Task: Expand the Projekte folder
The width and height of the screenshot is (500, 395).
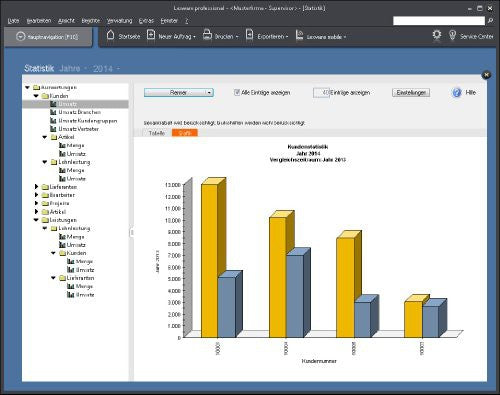Action: [36, 203]
